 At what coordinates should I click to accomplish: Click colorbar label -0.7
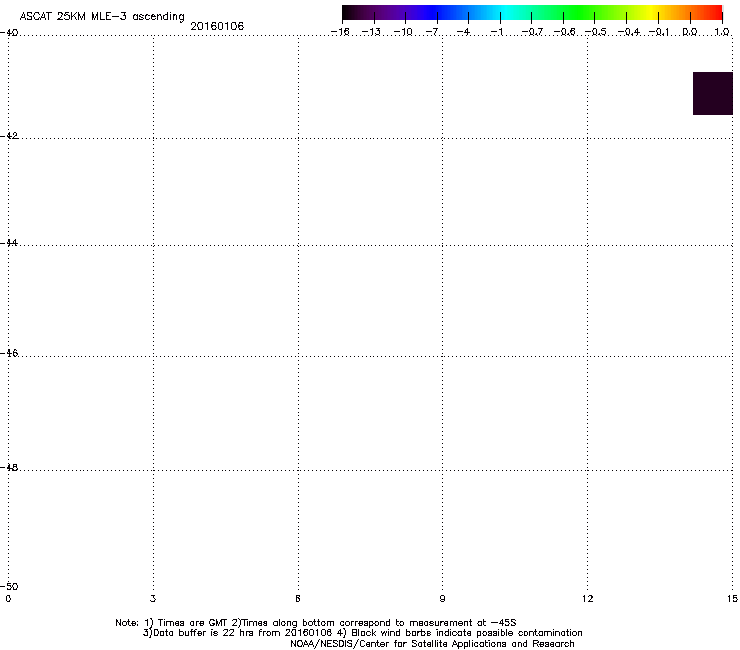tap(532, 32)
